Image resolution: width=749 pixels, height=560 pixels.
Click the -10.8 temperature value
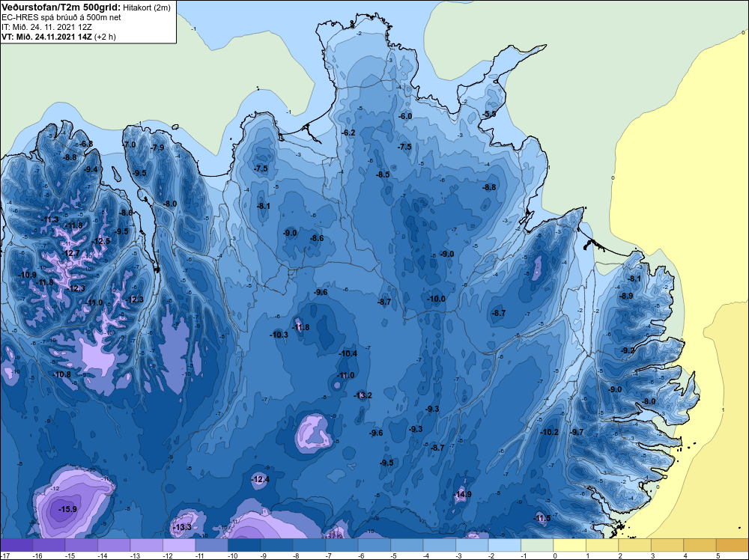click(61, 374)
